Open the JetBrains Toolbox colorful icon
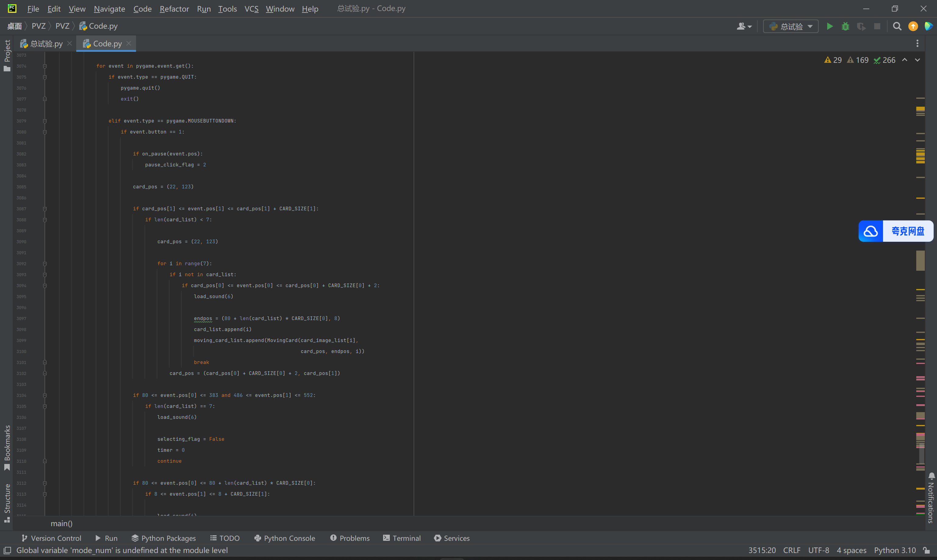937x560 pixels. point(928,27)
